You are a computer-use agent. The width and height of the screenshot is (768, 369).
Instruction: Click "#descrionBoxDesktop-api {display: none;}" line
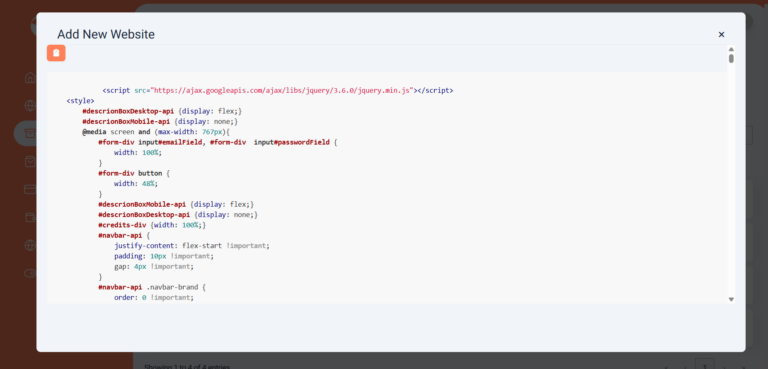point(178,215)
